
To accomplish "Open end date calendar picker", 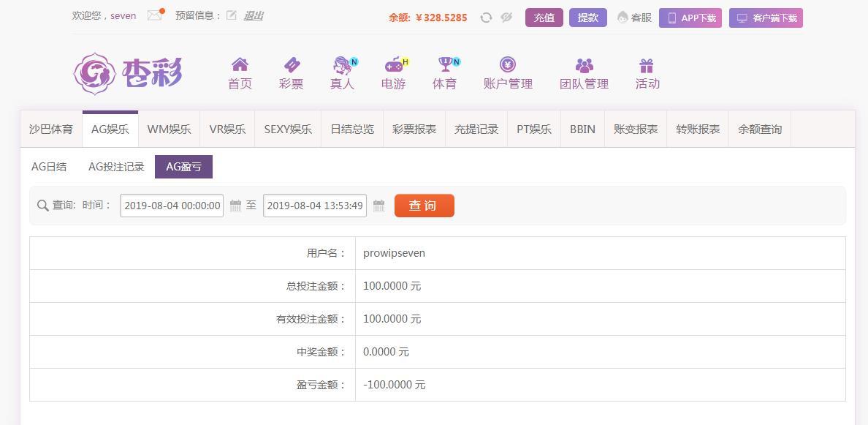I will click(378, 206).
